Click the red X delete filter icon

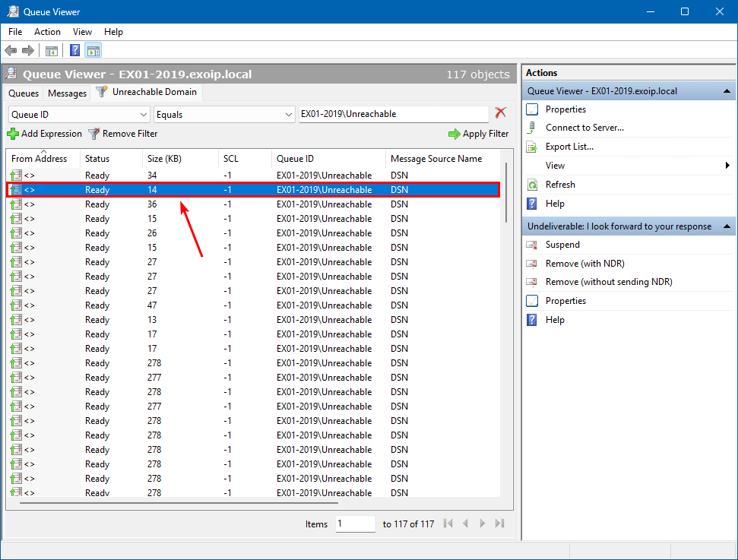click(500, 113)
